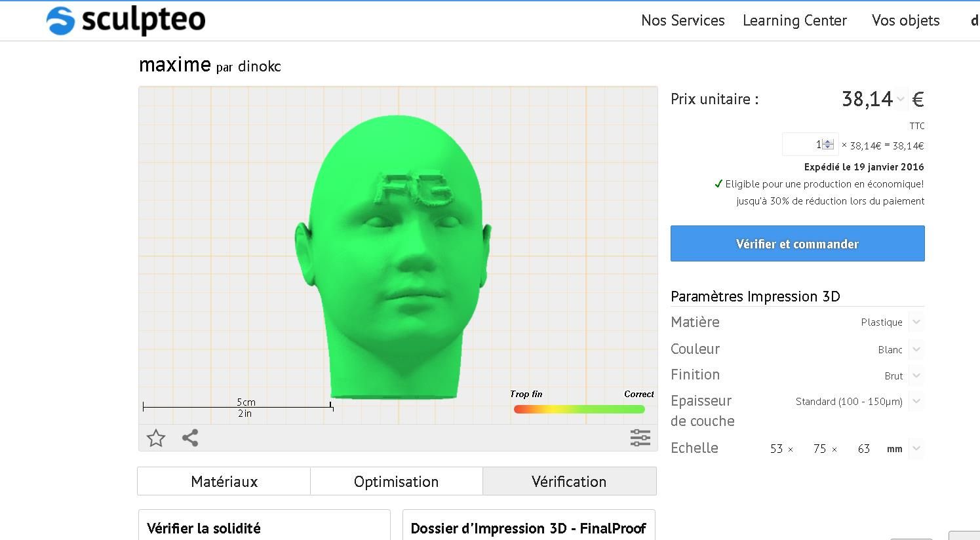Click the Sculpteo logo
The width and height of the screenshot is (980, 540).
[127, 20]
